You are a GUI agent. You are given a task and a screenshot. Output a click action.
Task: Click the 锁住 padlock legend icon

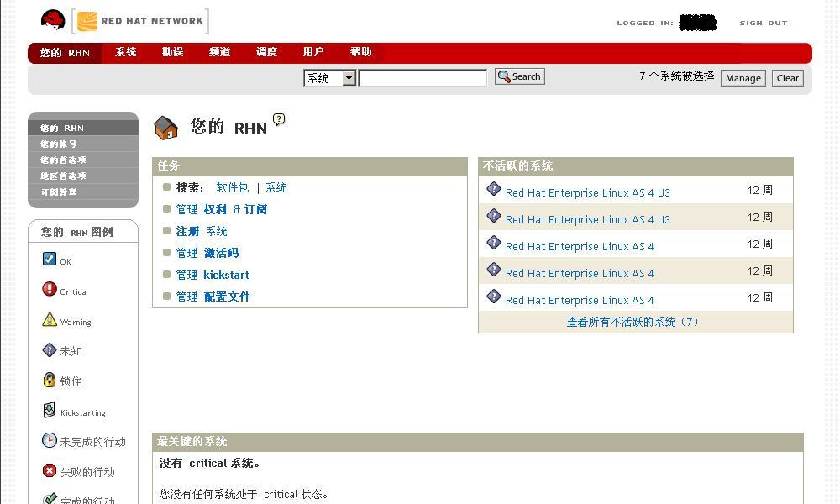tap(50, 381)
